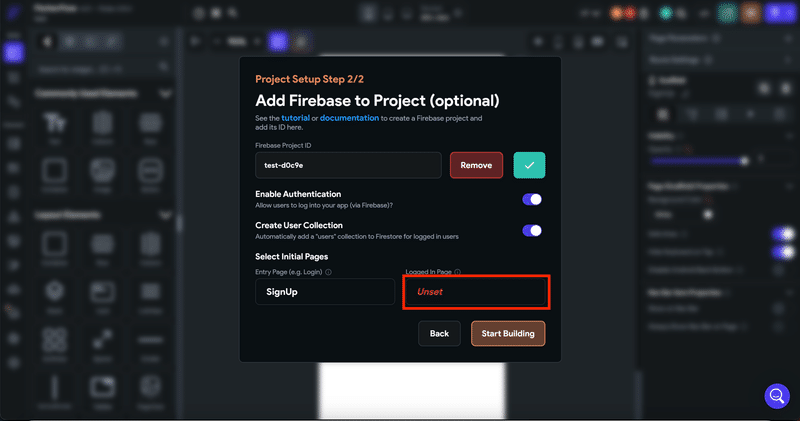Click the info icon beside Entry Page label
This screenshot has height=421, width=800.
(x=329, y=272)
